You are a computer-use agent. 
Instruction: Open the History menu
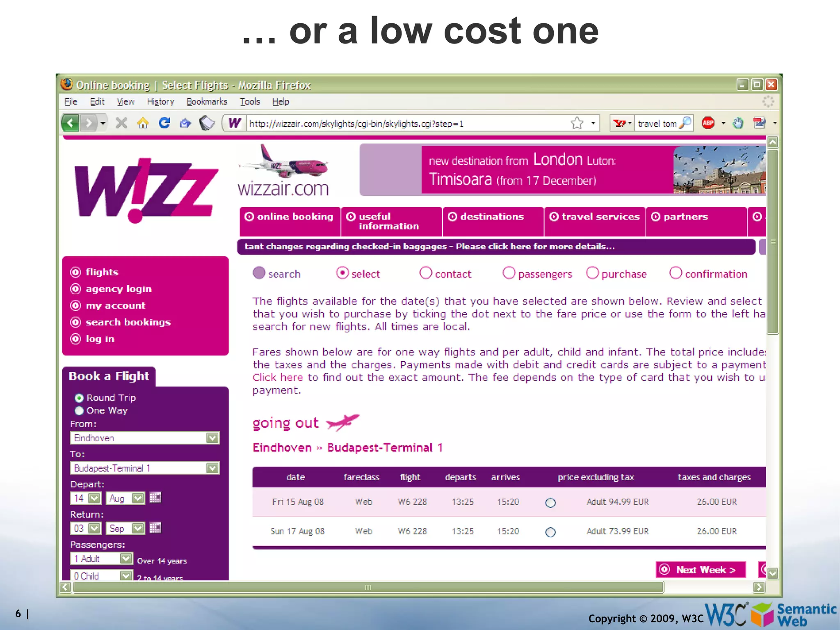click(x=160, y=101)
